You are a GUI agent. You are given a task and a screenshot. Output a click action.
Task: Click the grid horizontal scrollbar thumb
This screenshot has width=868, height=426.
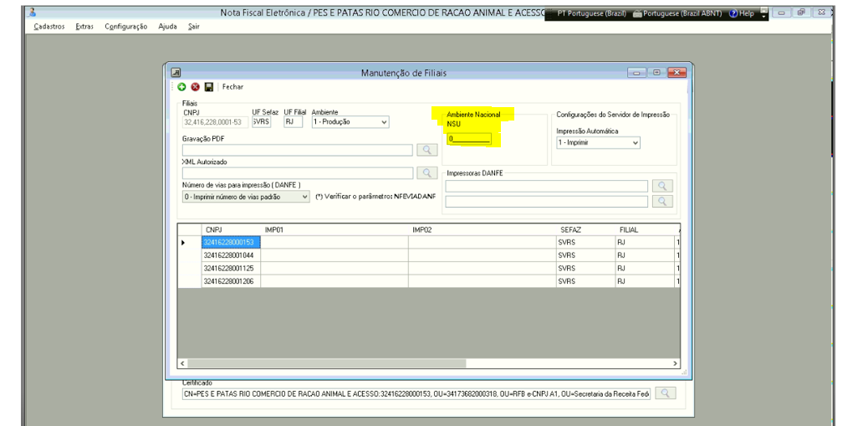pyautogui.click(x=327, y=363)
